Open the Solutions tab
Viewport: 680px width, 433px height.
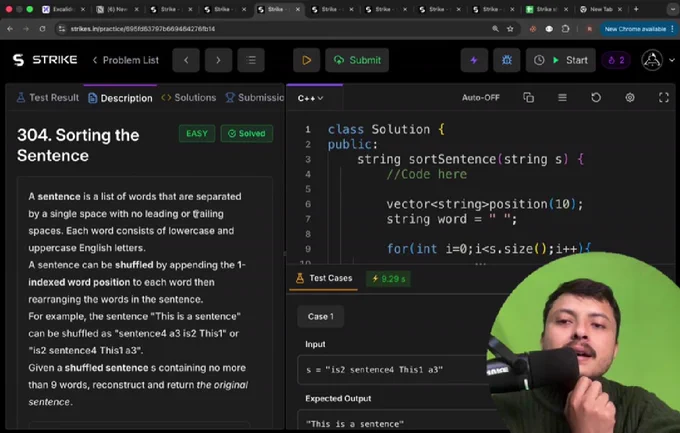pyautogui.click(x=189, y=98)
